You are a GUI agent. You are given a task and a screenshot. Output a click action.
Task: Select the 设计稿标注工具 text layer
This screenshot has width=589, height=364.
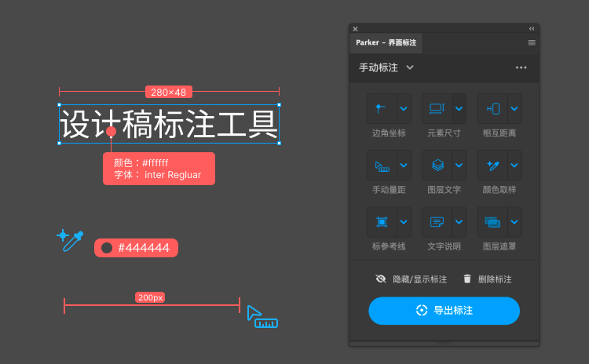[x=169, y=124]
